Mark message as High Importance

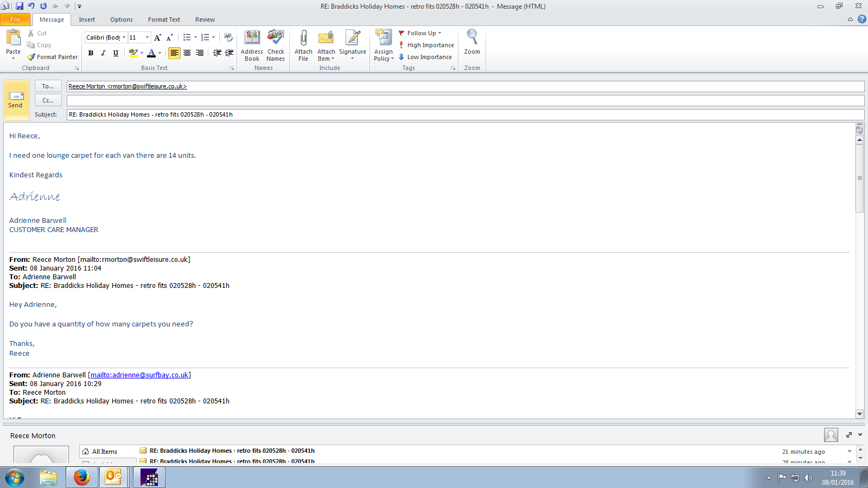pos(426,45)
